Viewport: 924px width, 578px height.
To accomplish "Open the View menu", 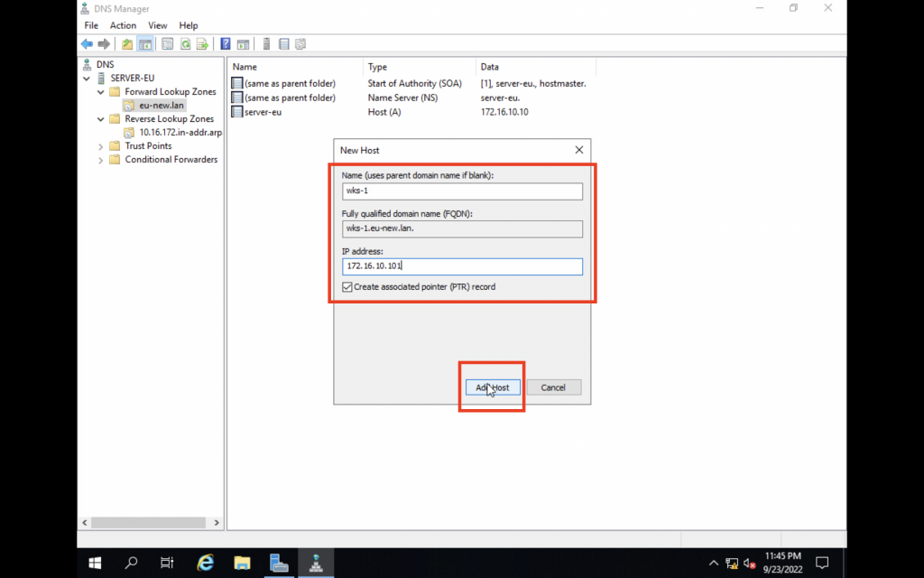I will coord(157,25).
